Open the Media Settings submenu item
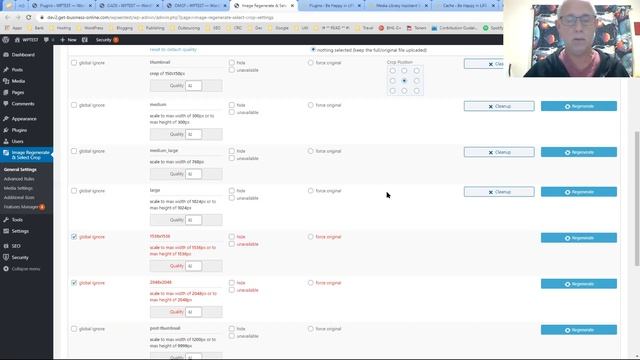The height and width of the screenshot is (360, 640). click(18, 188)
